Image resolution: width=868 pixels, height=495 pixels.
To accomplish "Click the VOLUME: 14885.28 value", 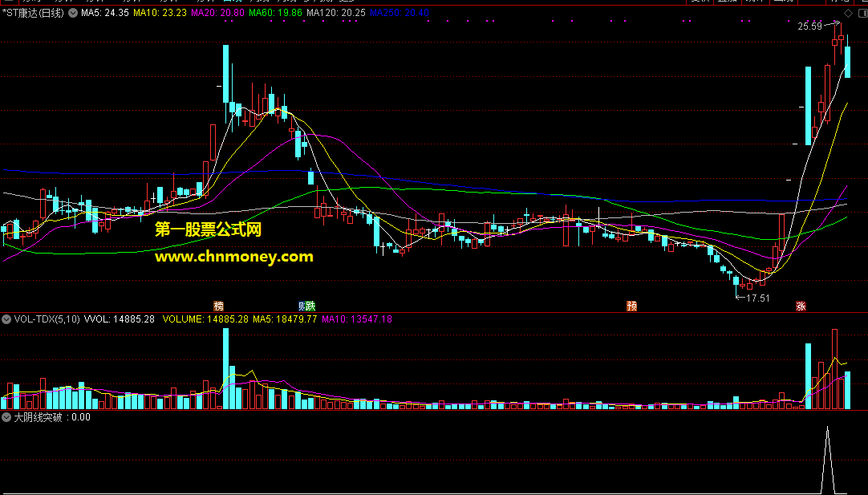I will click(205, 319).
